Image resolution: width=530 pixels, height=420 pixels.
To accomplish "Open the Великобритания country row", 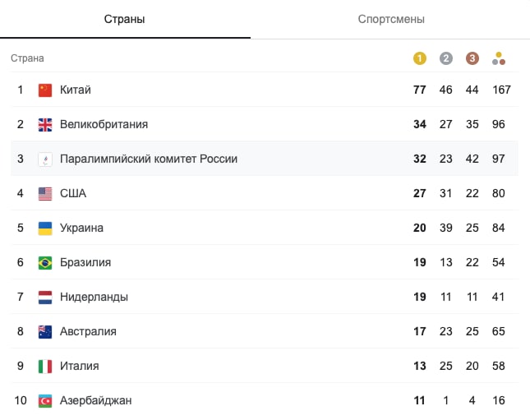I will click(x=104, y=125).
